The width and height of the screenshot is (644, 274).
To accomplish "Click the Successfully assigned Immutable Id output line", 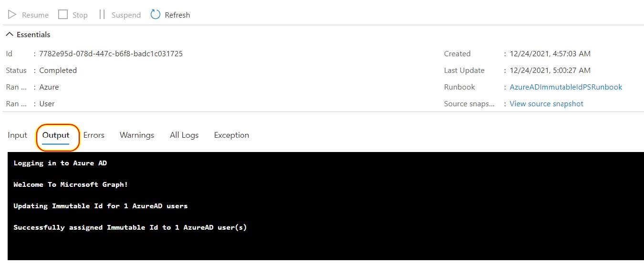I will click(130, 227).
